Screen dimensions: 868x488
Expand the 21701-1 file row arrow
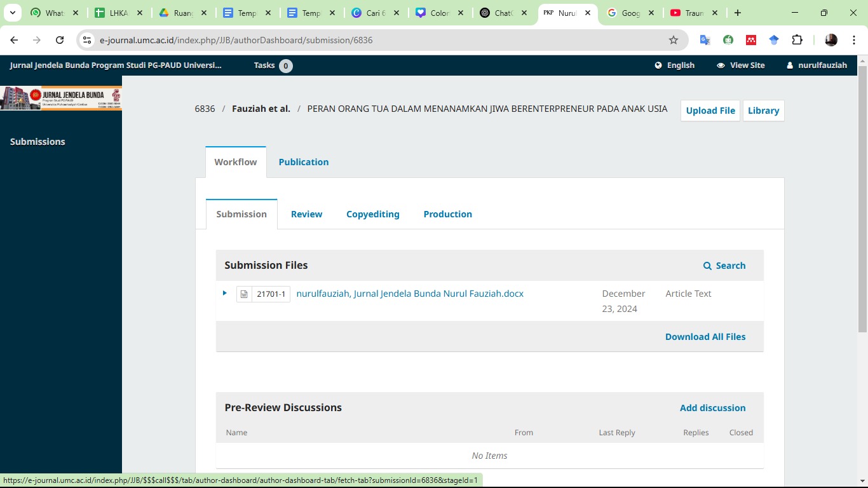click(225, 293)
